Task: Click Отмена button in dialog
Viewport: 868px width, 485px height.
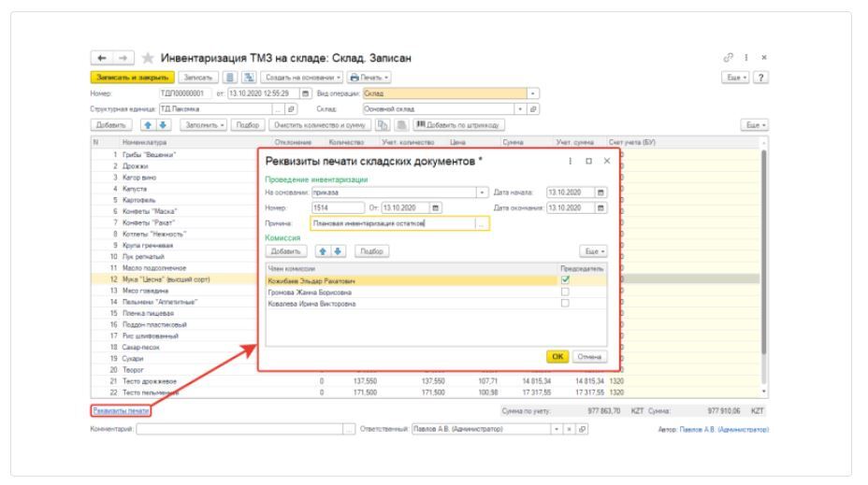Action: click(x=589, y=357)
